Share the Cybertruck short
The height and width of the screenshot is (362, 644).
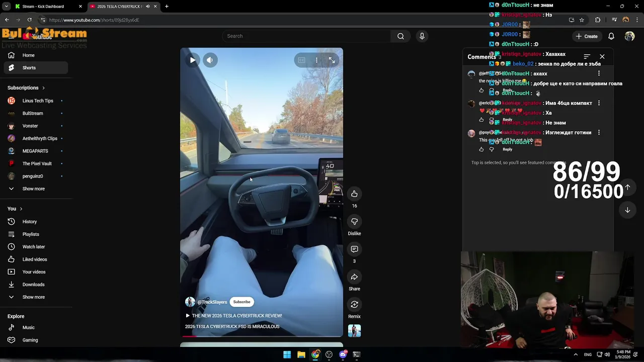[x=354, y=277]
